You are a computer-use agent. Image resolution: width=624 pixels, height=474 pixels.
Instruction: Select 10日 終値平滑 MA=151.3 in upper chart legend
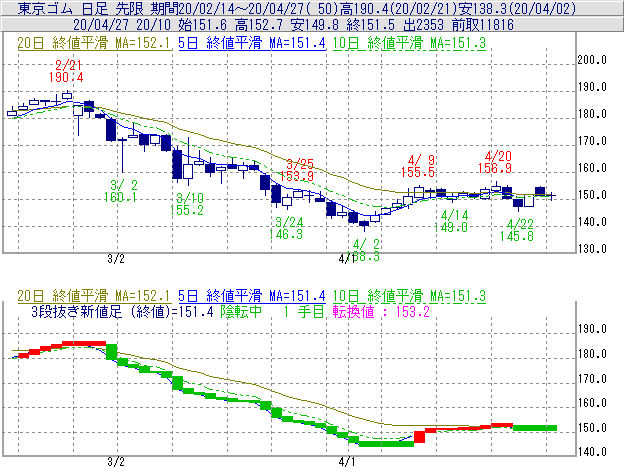click(409, 43)
